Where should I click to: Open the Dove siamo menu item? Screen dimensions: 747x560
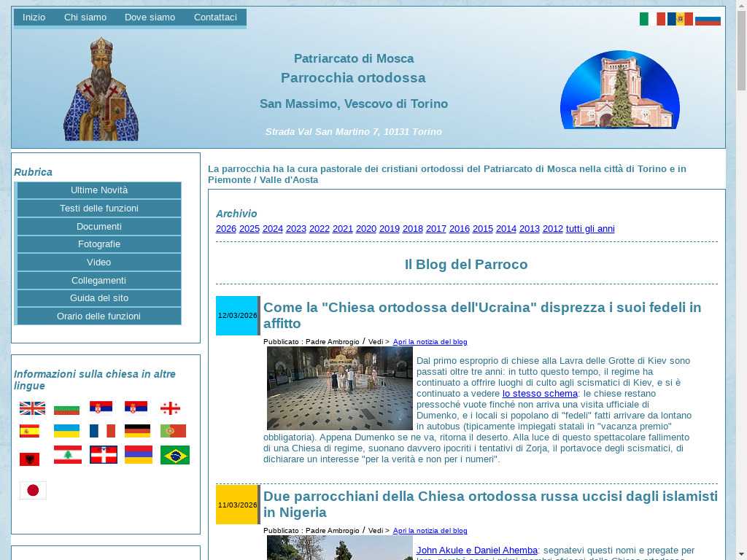[x=150, y=17]
